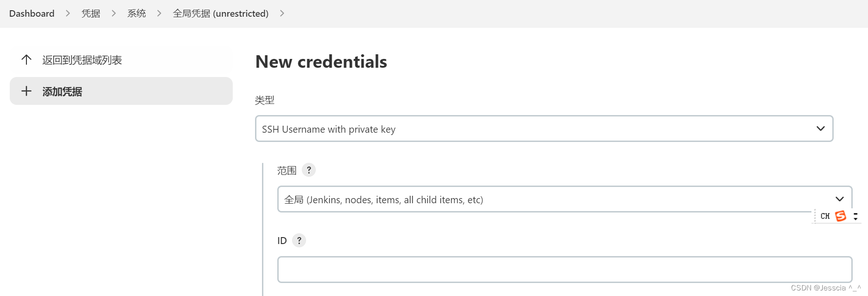The image size is (868, 296).
Task: Open the help icon next to ID
Action: [x=299, y=240]
